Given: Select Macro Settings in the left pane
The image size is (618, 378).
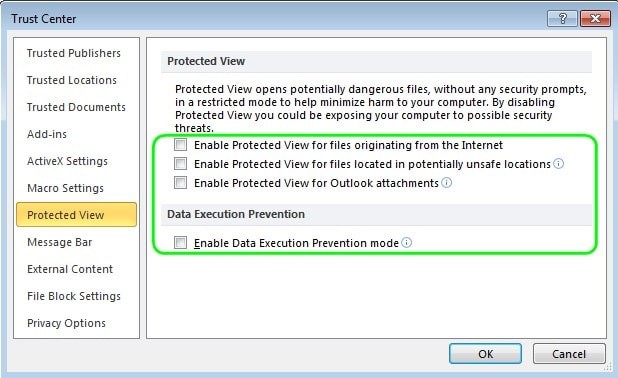Looking at the screenshot, I should [65, 188].
